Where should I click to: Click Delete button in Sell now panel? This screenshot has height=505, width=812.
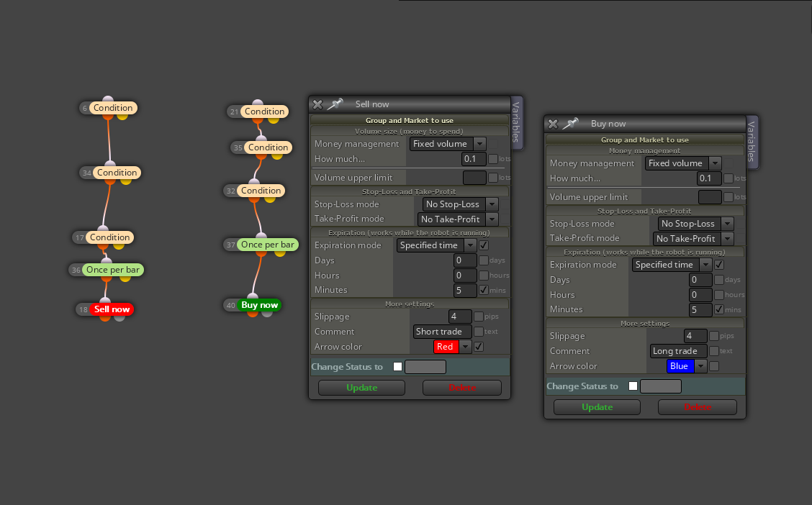pos(462,388)
